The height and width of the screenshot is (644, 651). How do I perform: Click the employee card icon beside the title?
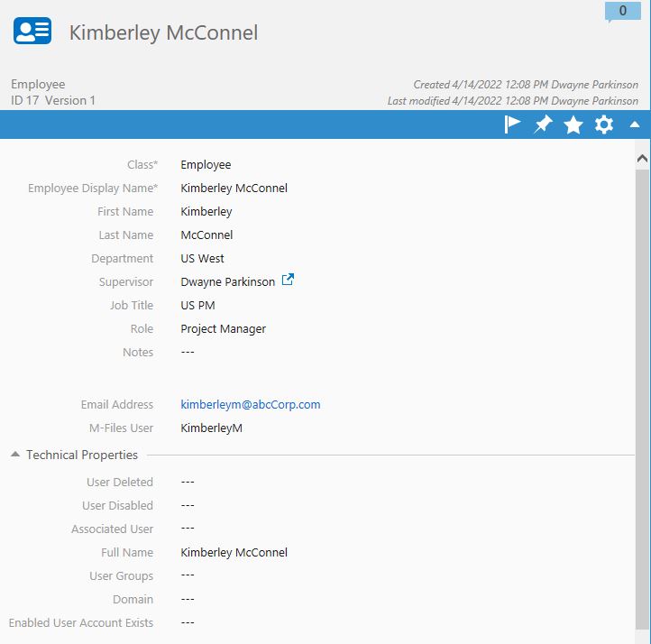(32, 32)
